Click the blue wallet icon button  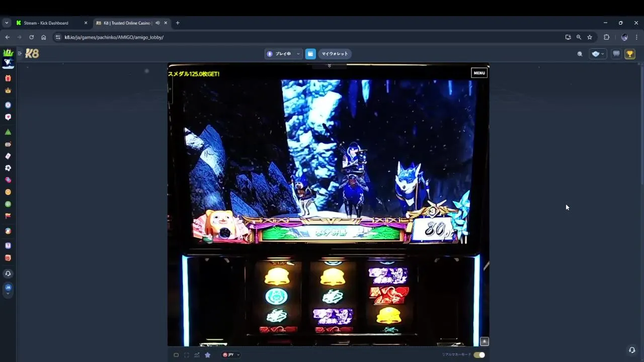click(310, 54)
